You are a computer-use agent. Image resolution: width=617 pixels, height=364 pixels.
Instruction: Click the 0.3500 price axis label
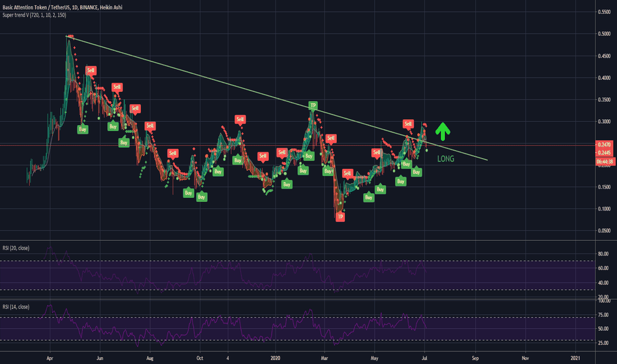click(x=604, y=99)
